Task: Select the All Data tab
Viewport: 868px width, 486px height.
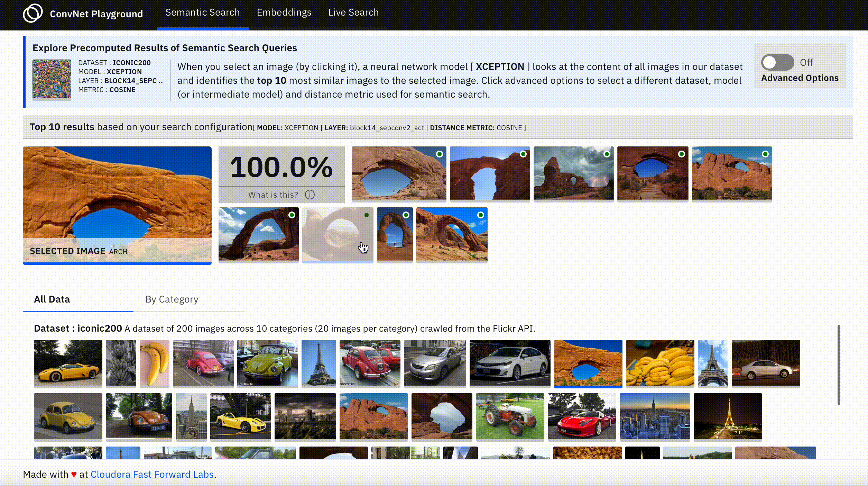Action: coord(52,299)
